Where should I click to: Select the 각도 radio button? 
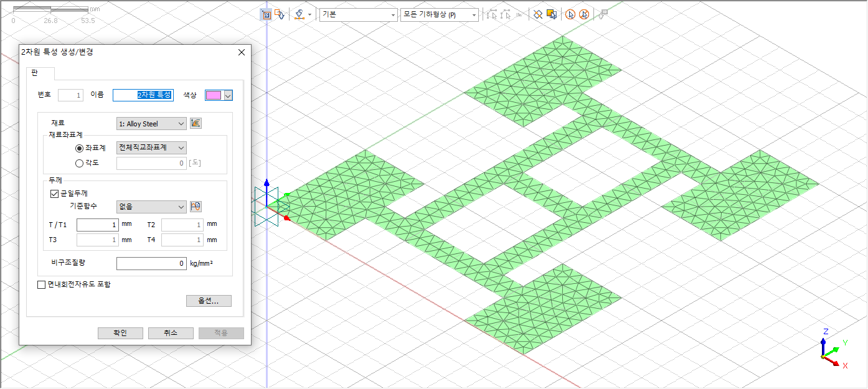[79, 164]
